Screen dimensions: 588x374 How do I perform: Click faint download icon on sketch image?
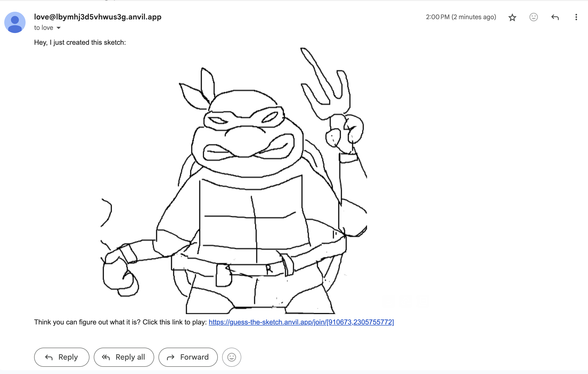(x=389, y=301)
